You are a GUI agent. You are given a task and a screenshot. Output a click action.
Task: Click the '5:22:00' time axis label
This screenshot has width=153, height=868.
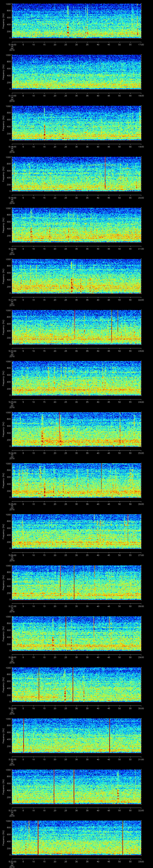tap(12, 351)
